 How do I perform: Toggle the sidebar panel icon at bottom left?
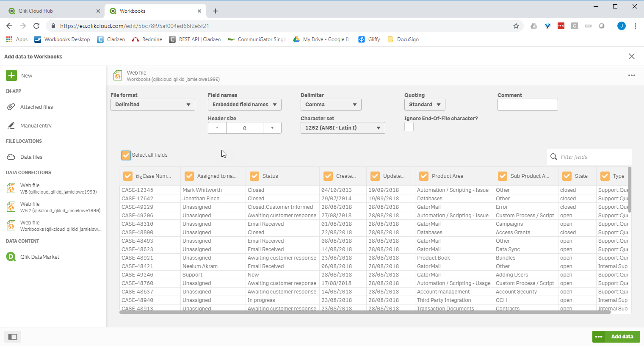pos(13,337)
